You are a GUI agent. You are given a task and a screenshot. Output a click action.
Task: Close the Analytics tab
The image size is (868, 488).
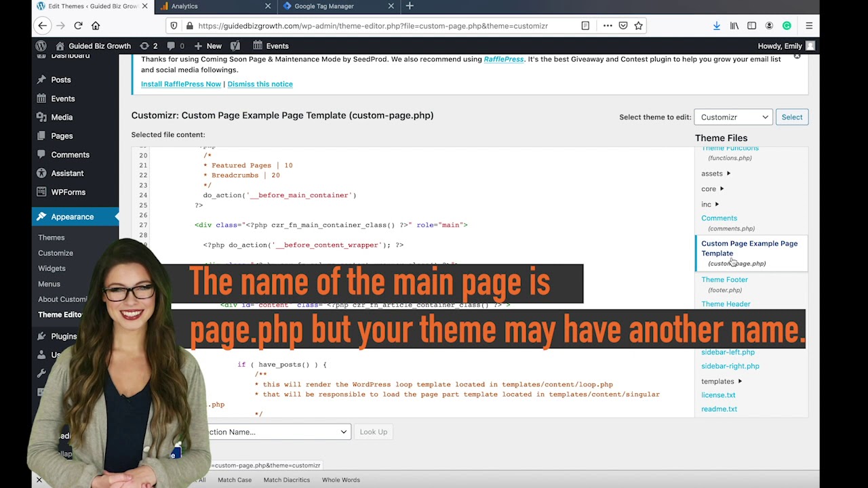[x=268, y=6]
